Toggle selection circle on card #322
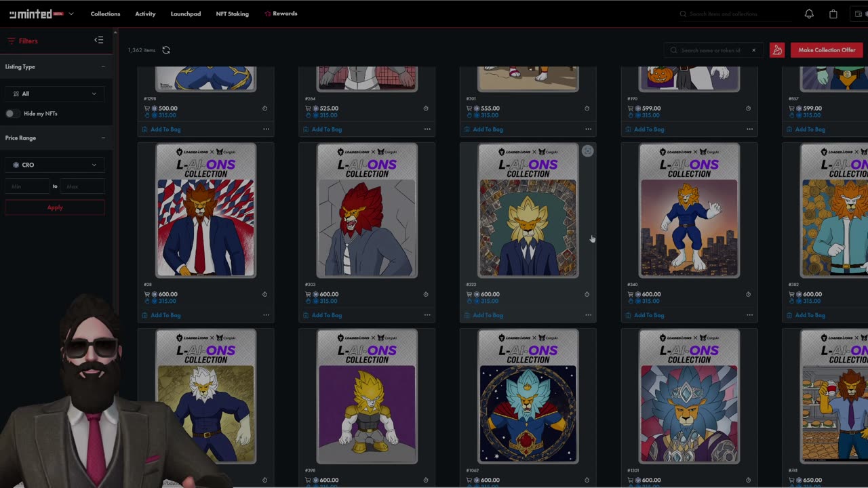868x488 pixels. click(587, 152)
